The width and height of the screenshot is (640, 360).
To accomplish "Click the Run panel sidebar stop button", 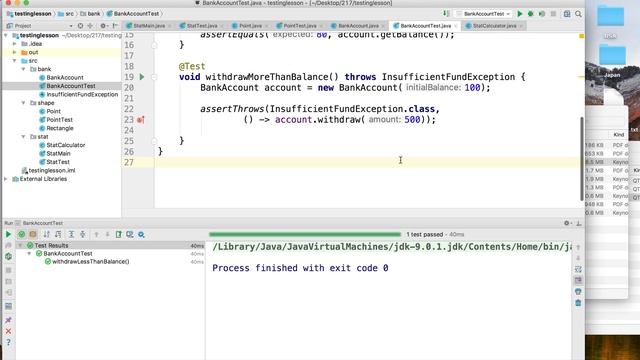I will click(8, 270).
